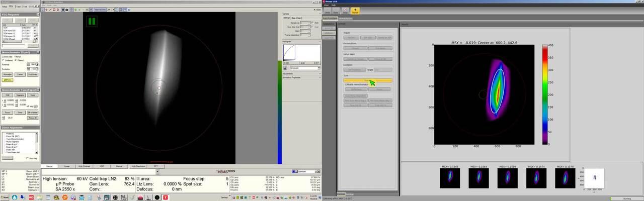Screen dimensions: 644x201
Task: Click the yellow Monochromator button
Action: tap(8, 80)
